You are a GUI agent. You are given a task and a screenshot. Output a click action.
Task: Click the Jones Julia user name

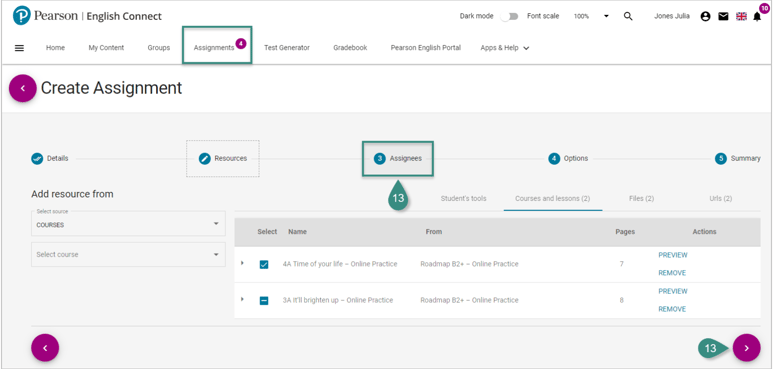(x=672, y=16)
